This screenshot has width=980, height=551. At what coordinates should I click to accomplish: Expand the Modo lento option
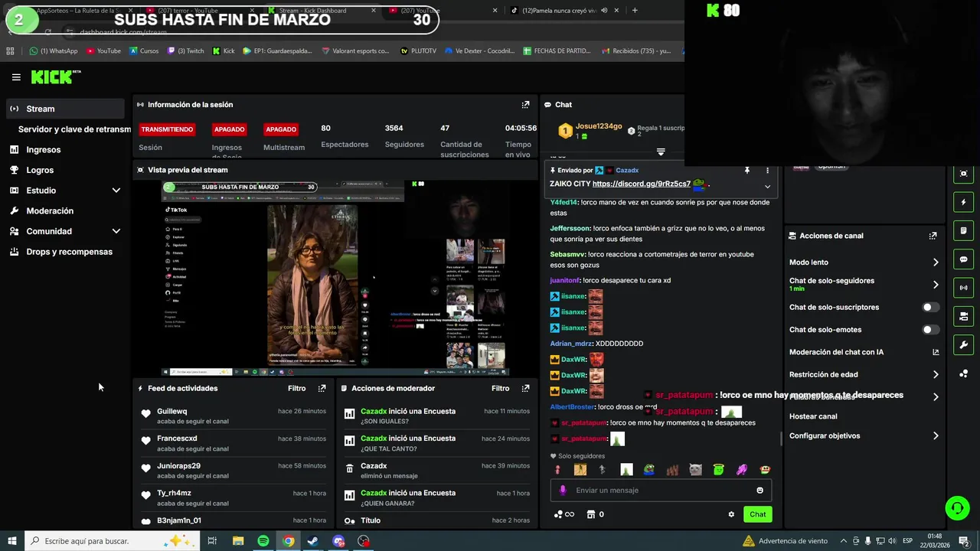(x=936, y=262)
